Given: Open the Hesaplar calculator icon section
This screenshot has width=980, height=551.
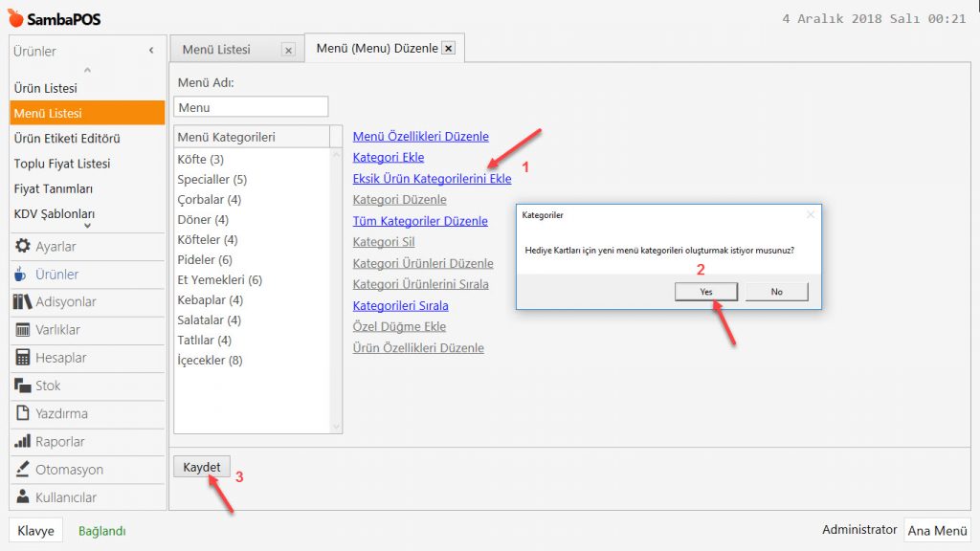Looking at the screenshot, I should [22, 358].
